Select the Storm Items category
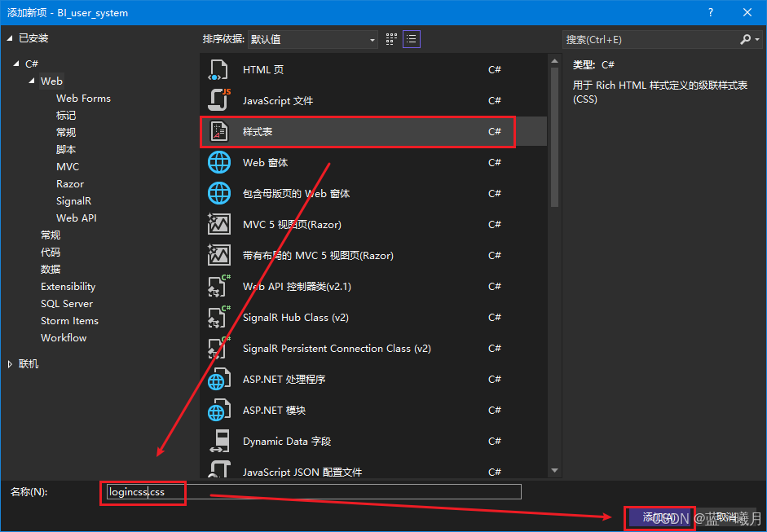 (x=69, y=321)
